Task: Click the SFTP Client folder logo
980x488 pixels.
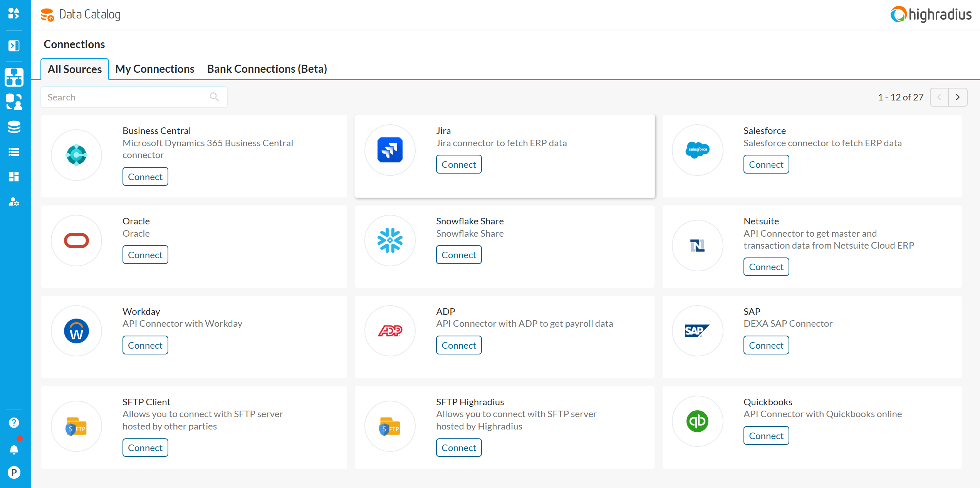Action: [x=76, y=426]
